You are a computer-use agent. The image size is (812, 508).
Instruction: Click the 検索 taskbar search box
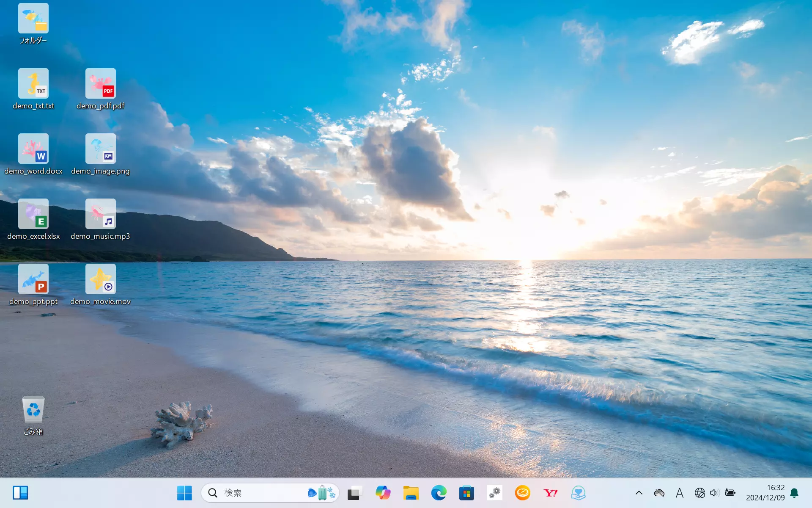pos(270,493)
